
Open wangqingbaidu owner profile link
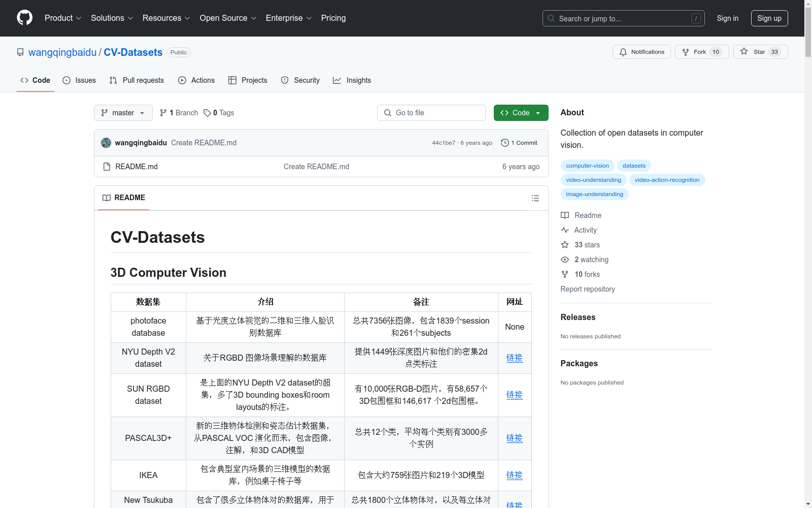point(62,52)
